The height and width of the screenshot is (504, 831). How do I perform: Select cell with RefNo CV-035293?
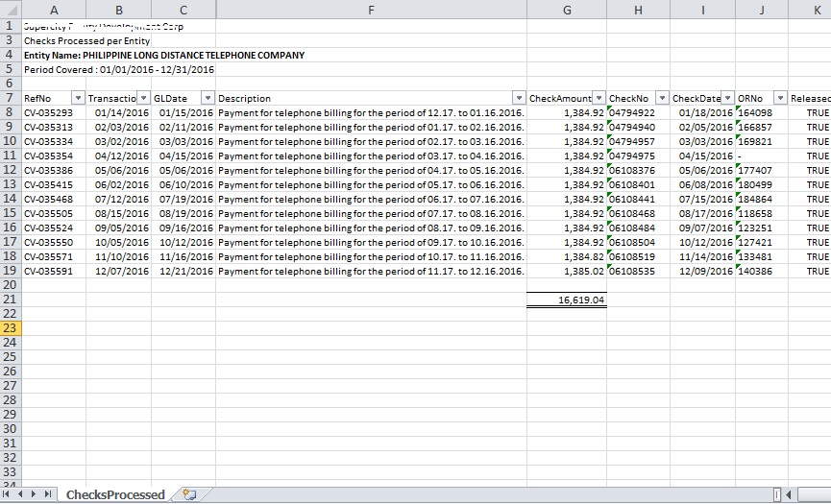[54, 112]
